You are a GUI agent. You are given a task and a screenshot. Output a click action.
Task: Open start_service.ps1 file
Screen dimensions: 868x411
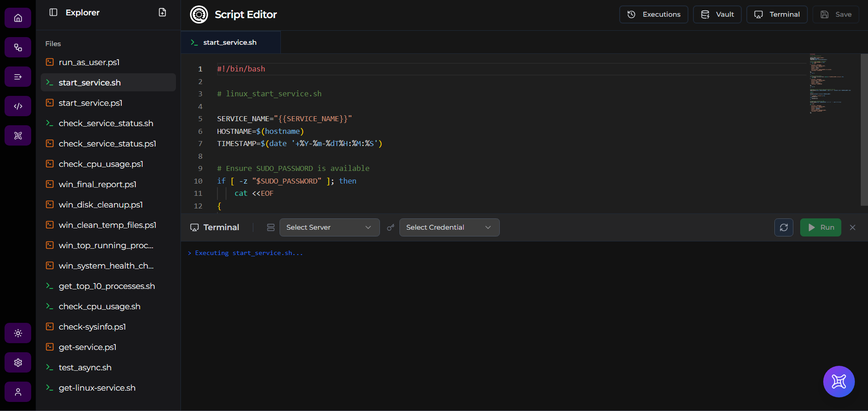pyautogui.click(x=108, y=103)
